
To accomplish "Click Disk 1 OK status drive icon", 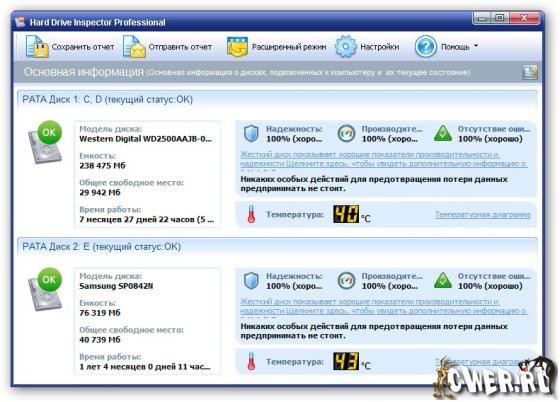I will tap(45, 142).
